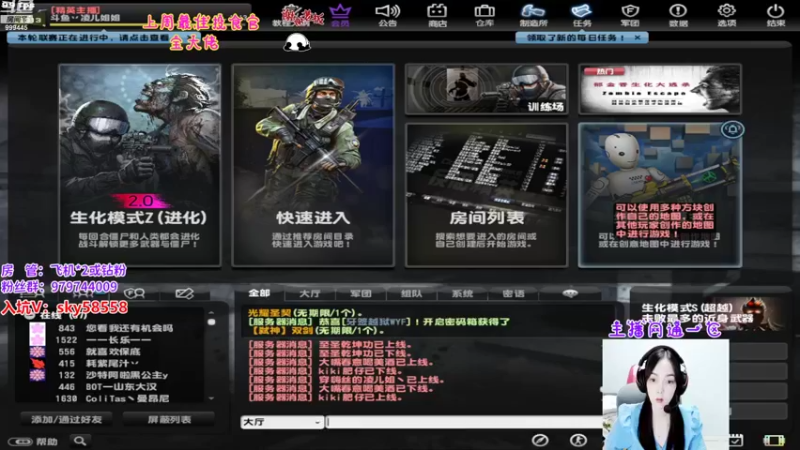The image size is (800, 450).
Task: Click friends list scroll down arrow
Action: (x=211, y=398)
